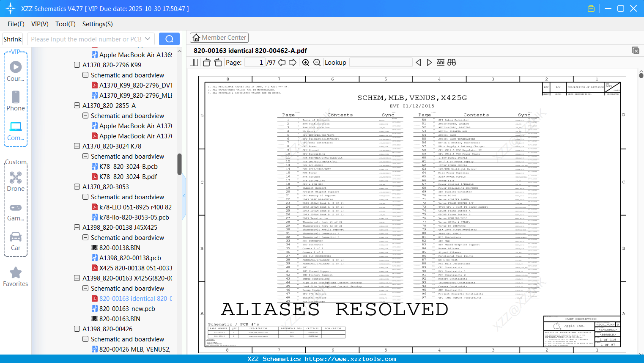Open 820-00163-new.pcb boardview
The image size is (644, 363).
tap(123, 309)
